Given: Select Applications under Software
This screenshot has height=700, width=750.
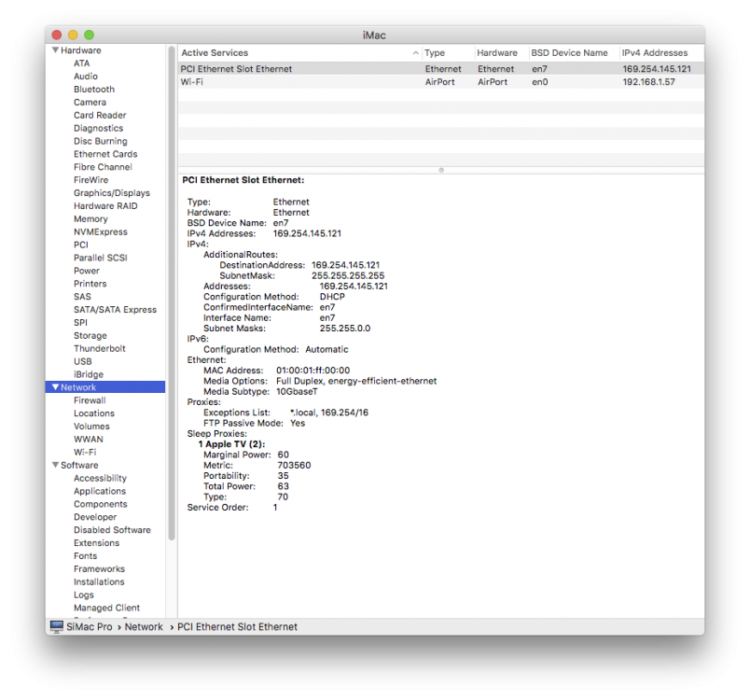Looking at the screenshot, I should (100, 491).
